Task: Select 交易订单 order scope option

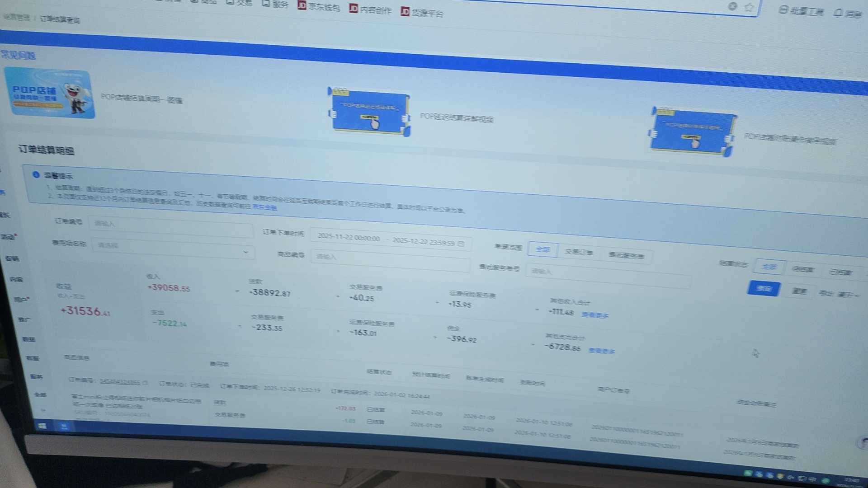Action: coord(579,252)
